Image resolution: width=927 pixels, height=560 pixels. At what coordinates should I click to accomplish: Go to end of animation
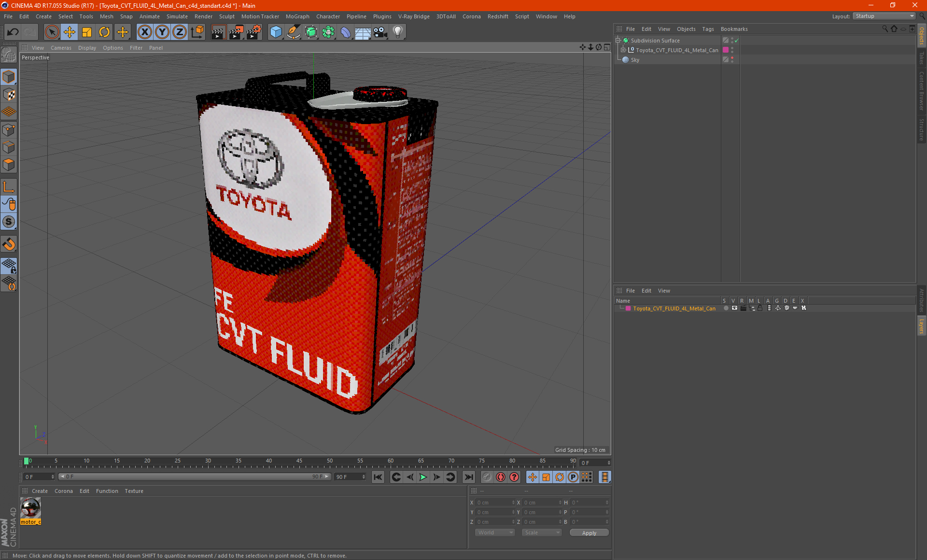click(x=468, y=477)
